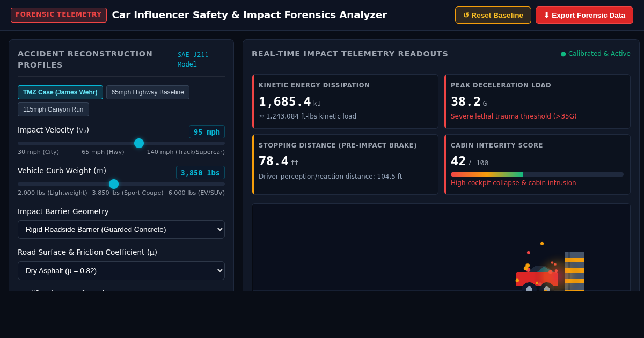Click the 140 mph (Track/Supercar) tick label
This screenshot has height=338, width=644.
coord(186,152)
